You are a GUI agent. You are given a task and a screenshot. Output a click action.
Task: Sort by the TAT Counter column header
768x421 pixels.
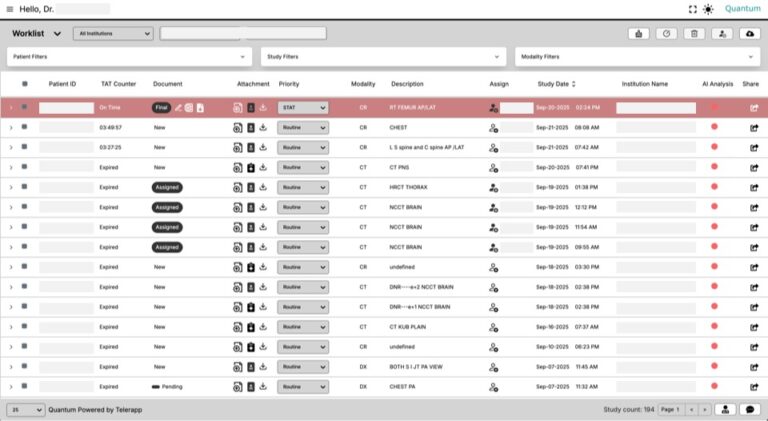(x=119, y=84)
